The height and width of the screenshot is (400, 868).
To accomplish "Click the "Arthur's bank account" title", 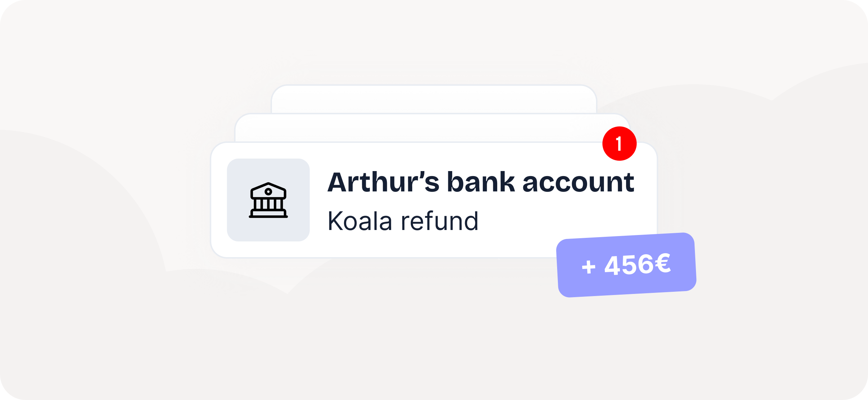I will 480,182.
